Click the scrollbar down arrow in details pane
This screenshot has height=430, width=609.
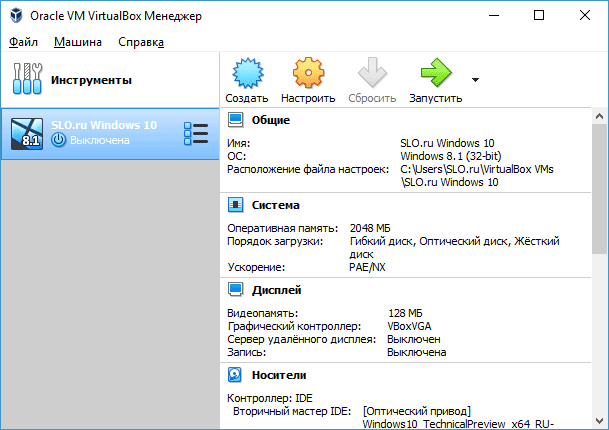click(599, 421)
